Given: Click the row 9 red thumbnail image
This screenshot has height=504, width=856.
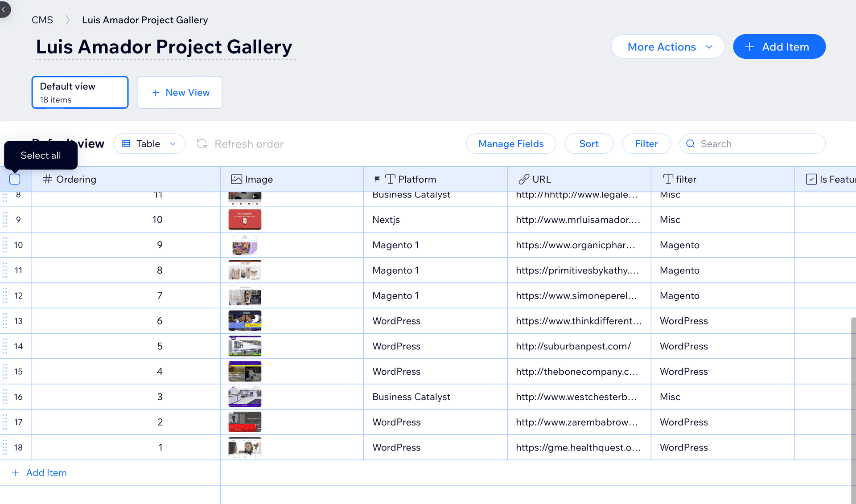Looking at the screenshot, I should click(245, 220).
